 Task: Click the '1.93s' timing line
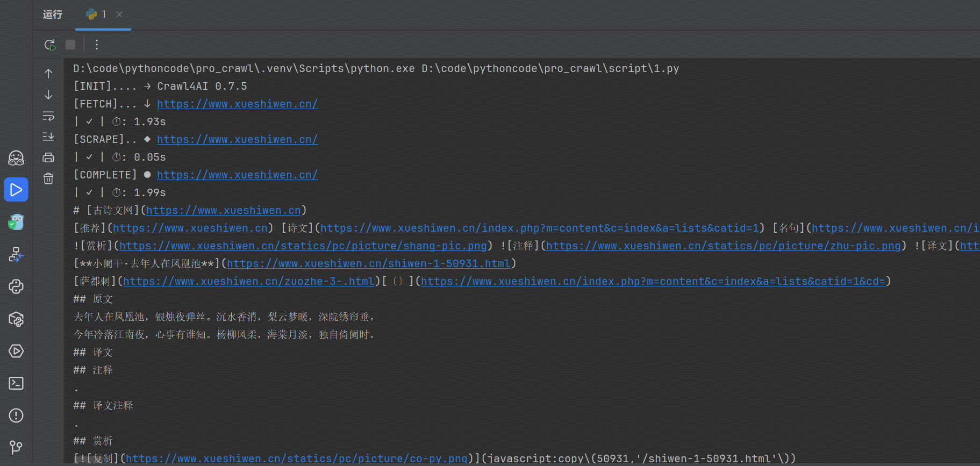point(120,121)
